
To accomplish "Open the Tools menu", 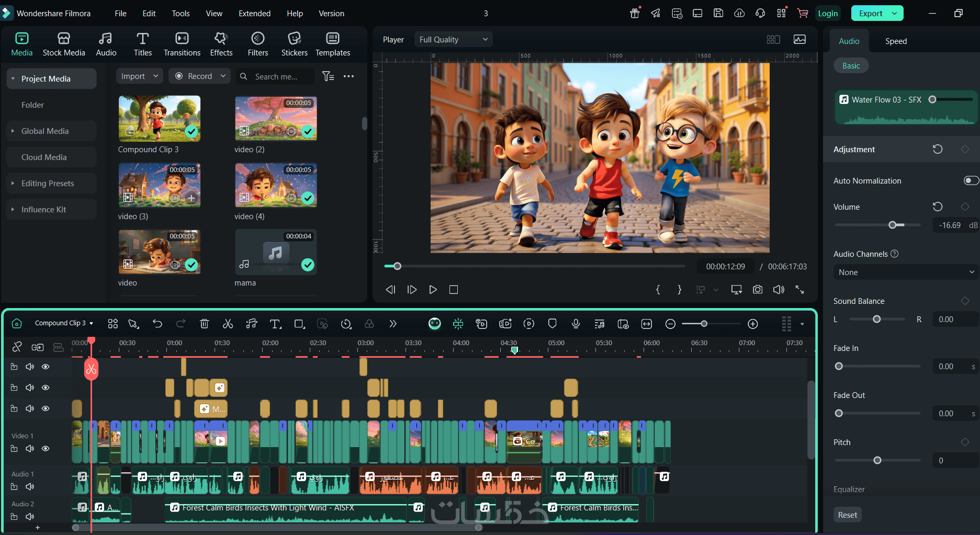I will [x=181, y=13].
